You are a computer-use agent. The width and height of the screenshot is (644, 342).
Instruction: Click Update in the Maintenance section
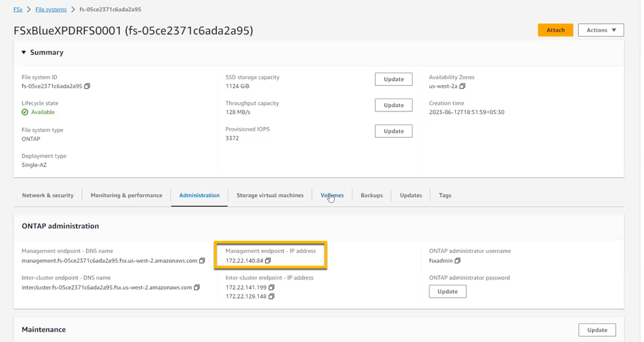(597, 330)
